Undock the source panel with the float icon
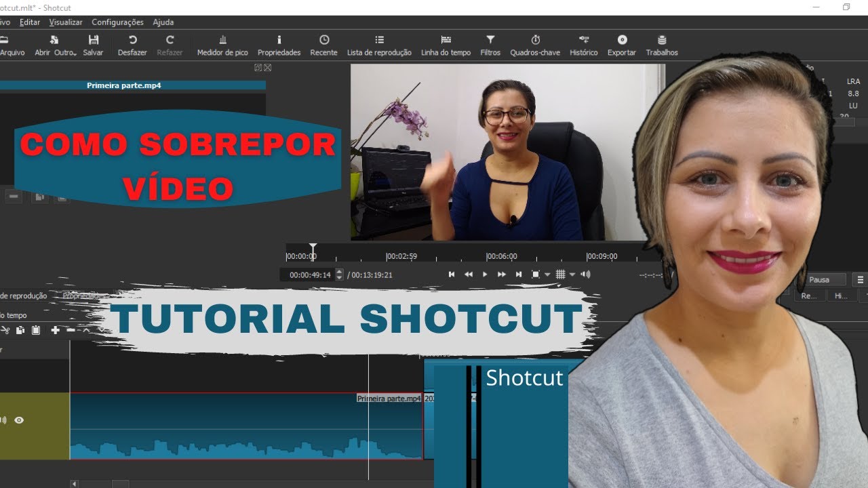 coord(258,67)
